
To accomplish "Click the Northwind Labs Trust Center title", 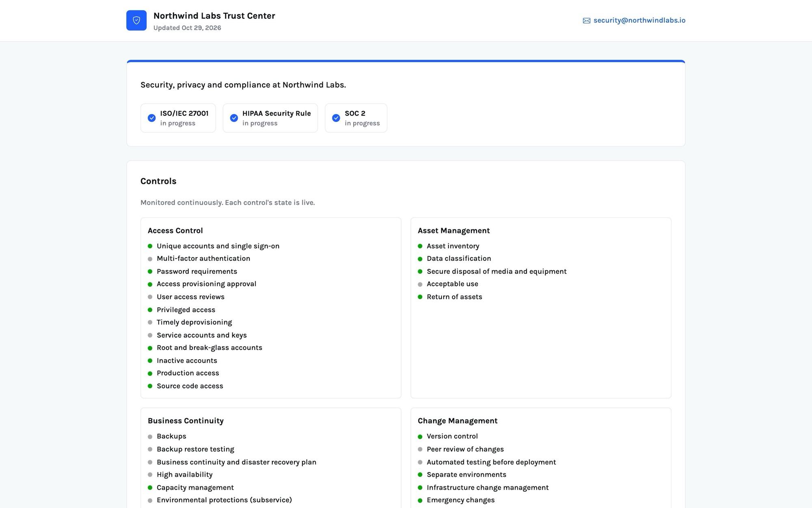I will [x=214, y=16].
